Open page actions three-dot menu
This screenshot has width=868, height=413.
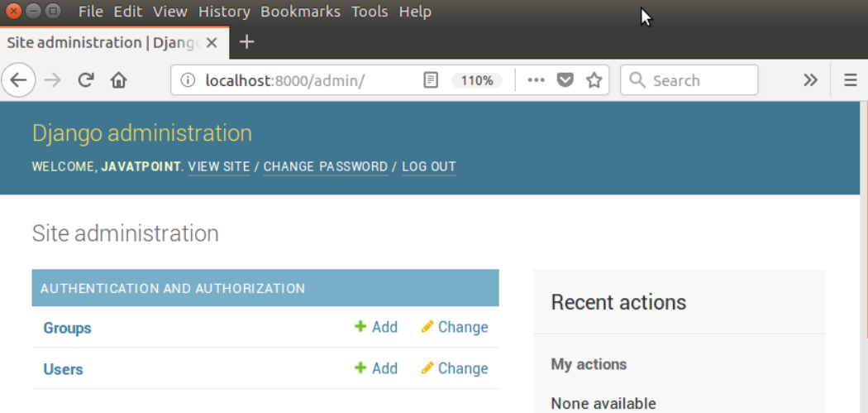click(536, 80)
